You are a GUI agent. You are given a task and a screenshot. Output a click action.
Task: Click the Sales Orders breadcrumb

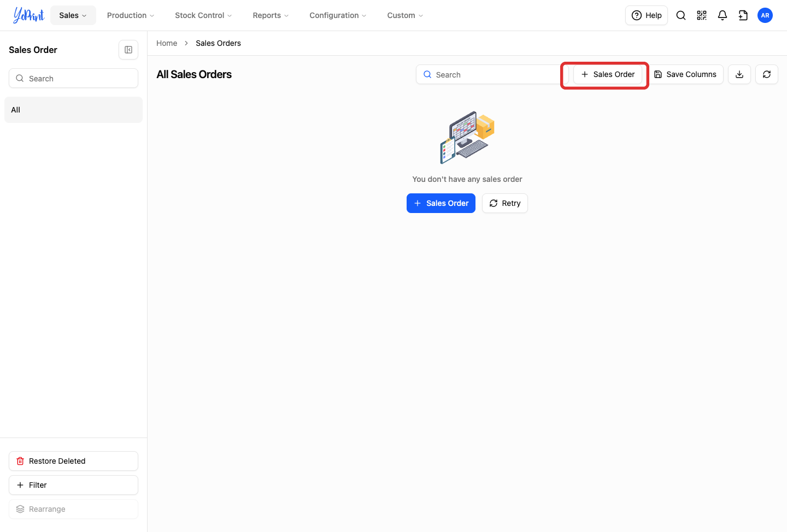pyautogui.click(x=218, y=43)
